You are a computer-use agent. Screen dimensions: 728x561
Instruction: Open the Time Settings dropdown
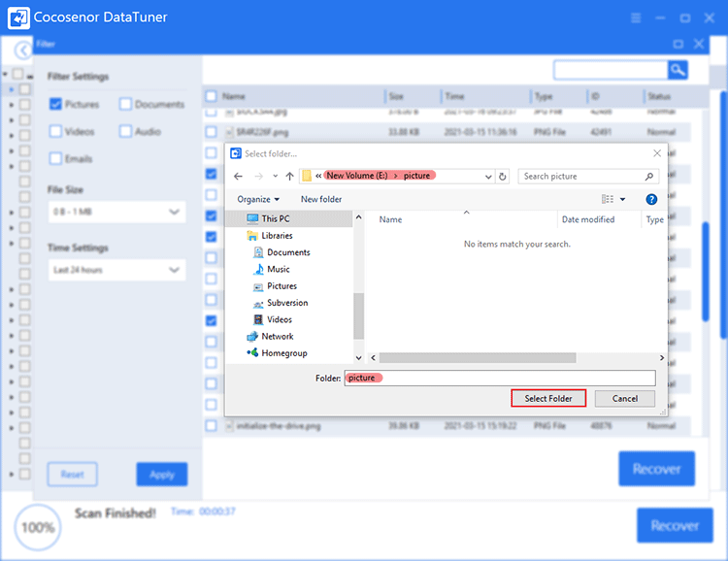click(x=116, y=270)
